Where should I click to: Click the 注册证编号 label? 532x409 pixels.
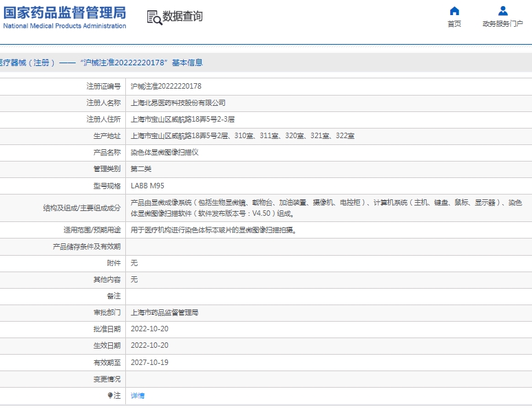click(x=103, y=87)
